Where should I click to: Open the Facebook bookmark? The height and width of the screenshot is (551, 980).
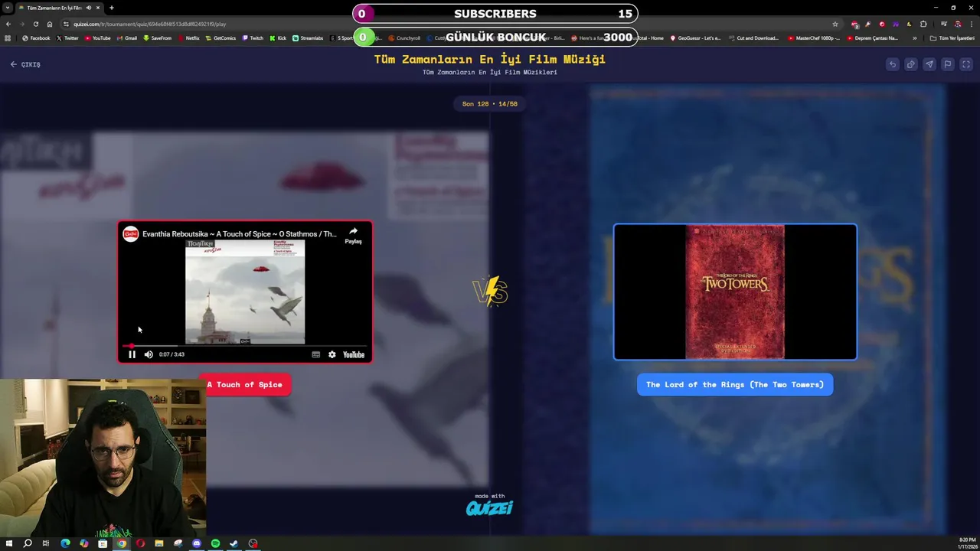35,37
